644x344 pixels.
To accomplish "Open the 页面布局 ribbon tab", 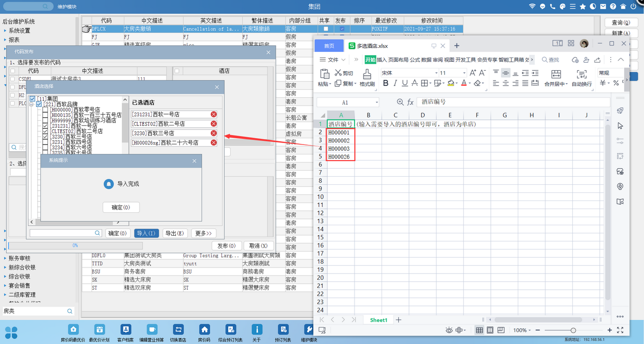I will [x=398, y=60].
